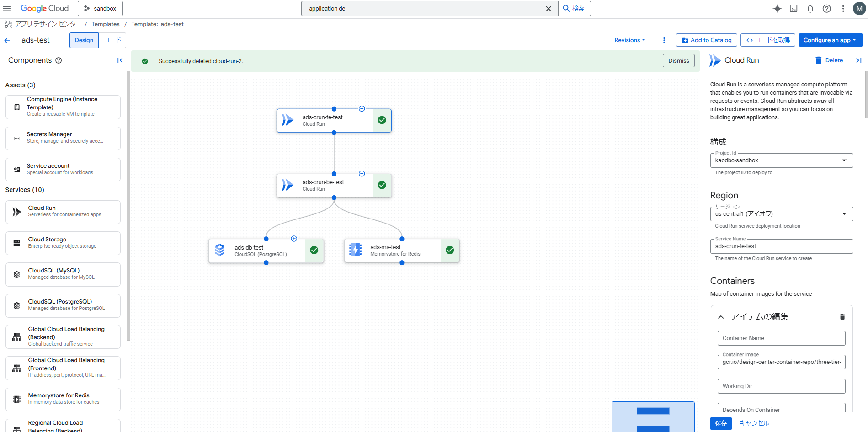Add connection via plus on ads-crun-fe-test
Screen dimensions: 868x432
362,109
